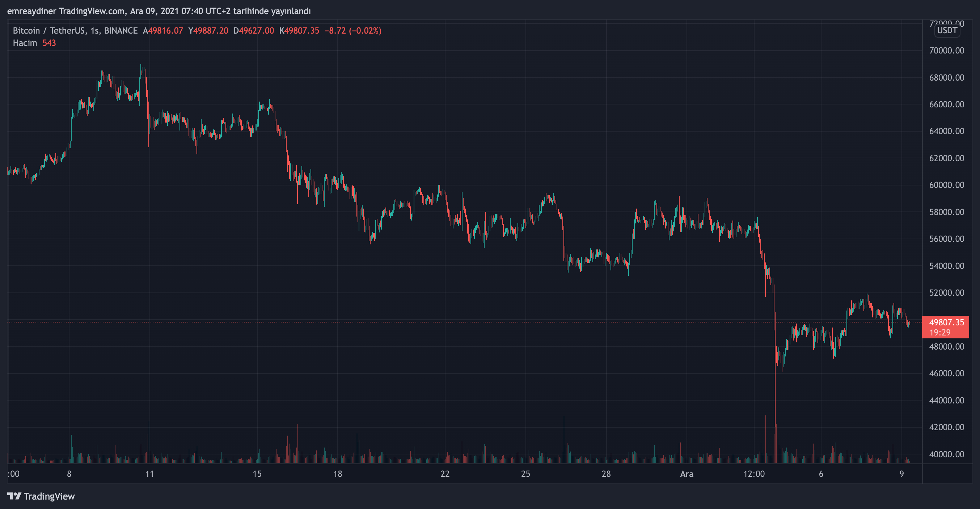Click the TradingView logo icon
This screenshot has width=980, height=509.
click(14, 496)
